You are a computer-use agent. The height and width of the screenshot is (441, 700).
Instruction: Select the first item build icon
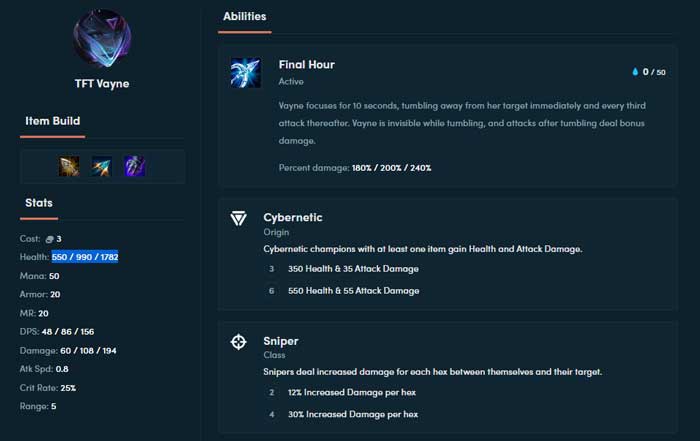[x=69, y=166]
